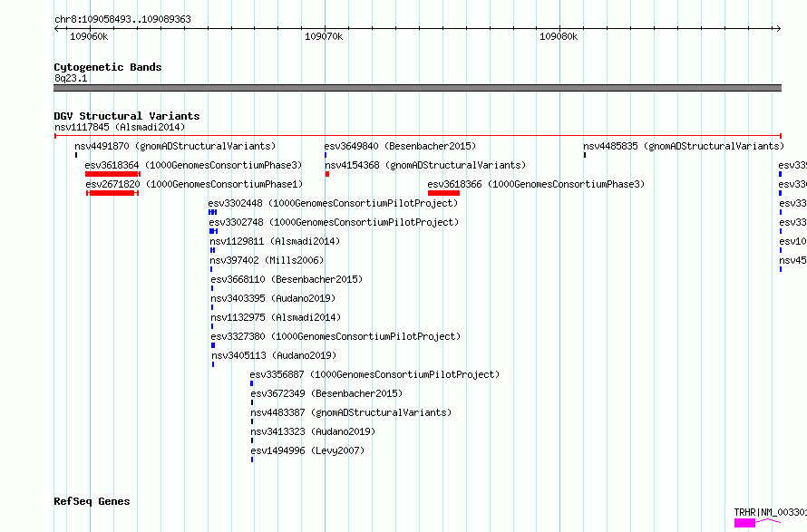Click the blue glyph under esv3302448

click(212, 212)
